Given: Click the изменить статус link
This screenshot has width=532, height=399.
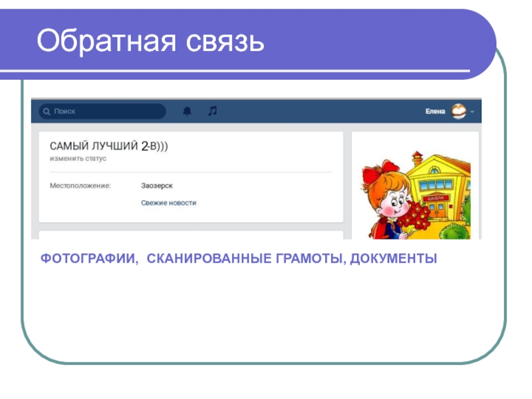Looking at the screenshot, I should point(78,158).
